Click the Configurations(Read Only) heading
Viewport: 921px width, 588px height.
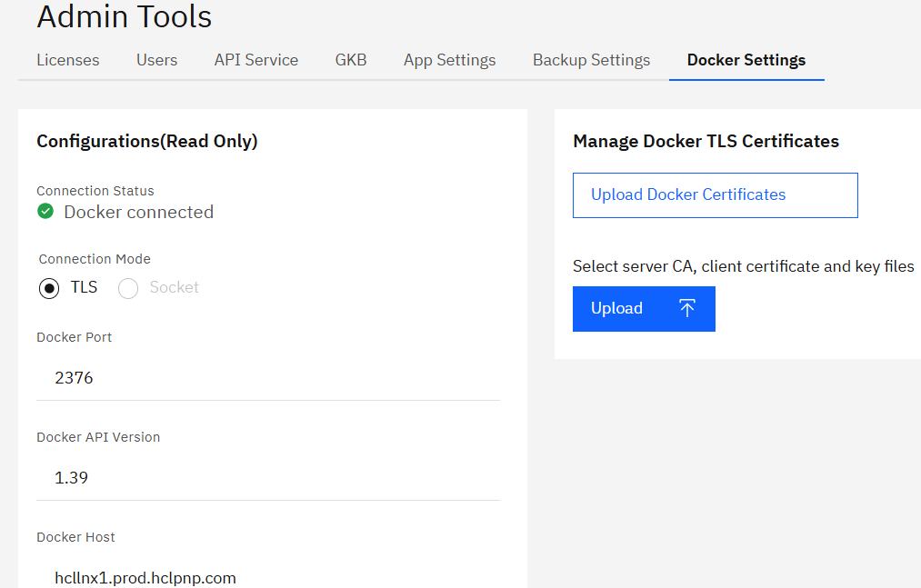(146, 141)
